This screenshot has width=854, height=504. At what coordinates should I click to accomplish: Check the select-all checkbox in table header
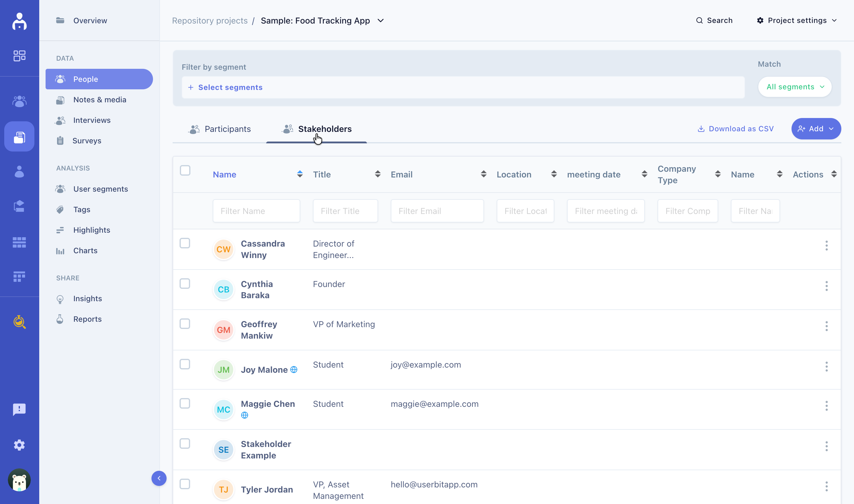coord(185,171)
